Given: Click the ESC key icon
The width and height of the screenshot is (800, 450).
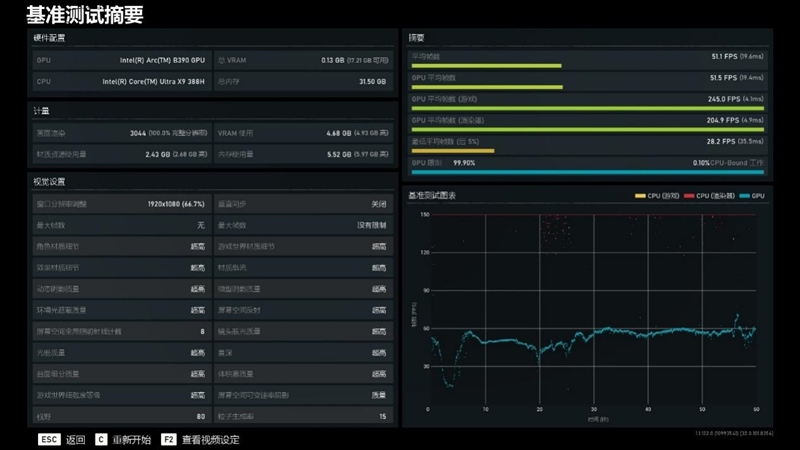Looking at the screenshot, I should coord(49,439).
